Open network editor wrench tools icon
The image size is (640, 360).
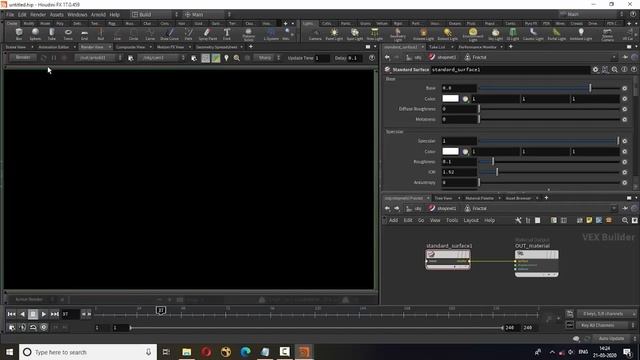(518, 220)
